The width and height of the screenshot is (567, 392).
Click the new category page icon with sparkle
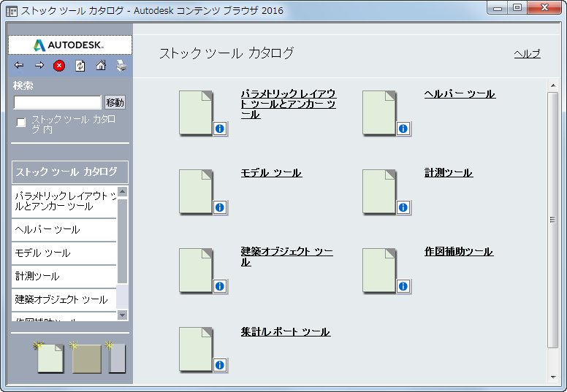pyautogui.click(x=49, y=357)
